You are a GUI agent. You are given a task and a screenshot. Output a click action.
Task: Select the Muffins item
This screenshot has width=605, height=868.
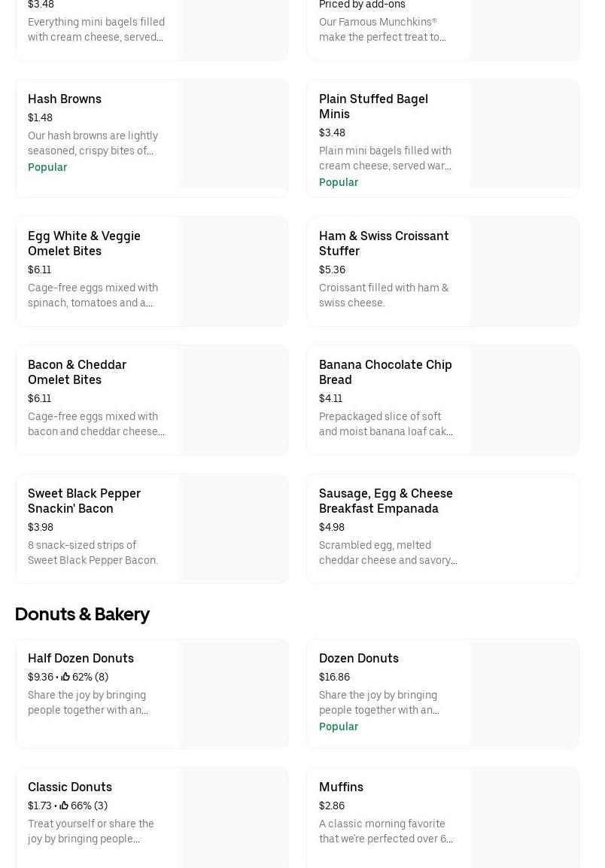click(x=341, y=787)
